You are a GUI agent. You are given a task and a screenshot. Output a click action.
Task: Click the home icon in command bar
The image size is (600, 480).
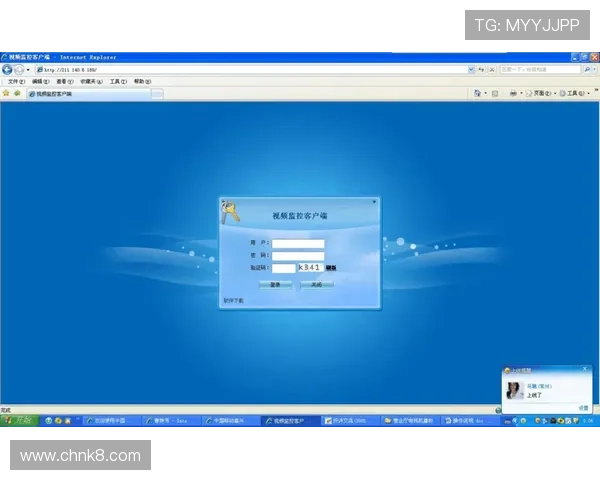point(477,93)
